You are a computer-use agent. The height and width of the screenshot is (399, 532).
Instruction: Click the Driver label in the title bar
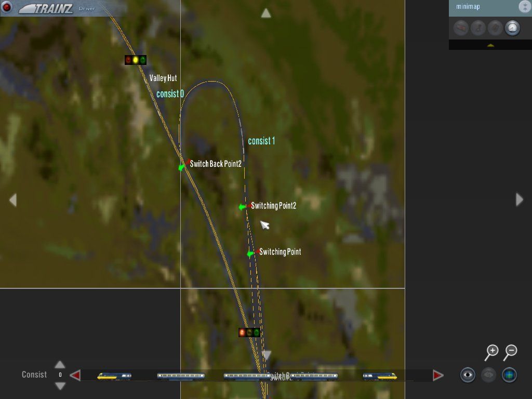tap(86, 8)
